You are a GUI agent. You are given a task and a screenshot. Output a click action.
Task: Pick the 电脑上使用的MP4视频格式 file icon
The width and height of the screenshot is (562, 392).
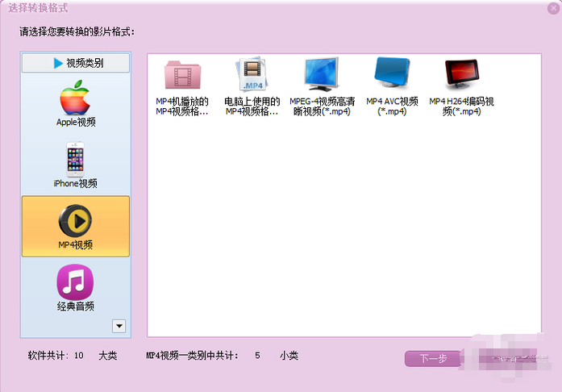click(x=252, y=74)
